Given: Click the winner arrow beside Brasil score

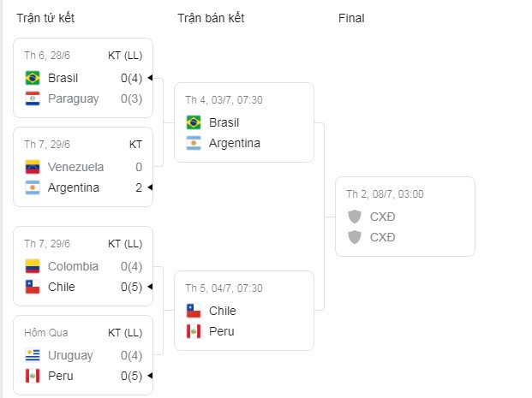Looking at the screenshot, I should click(x=149, y=78).
